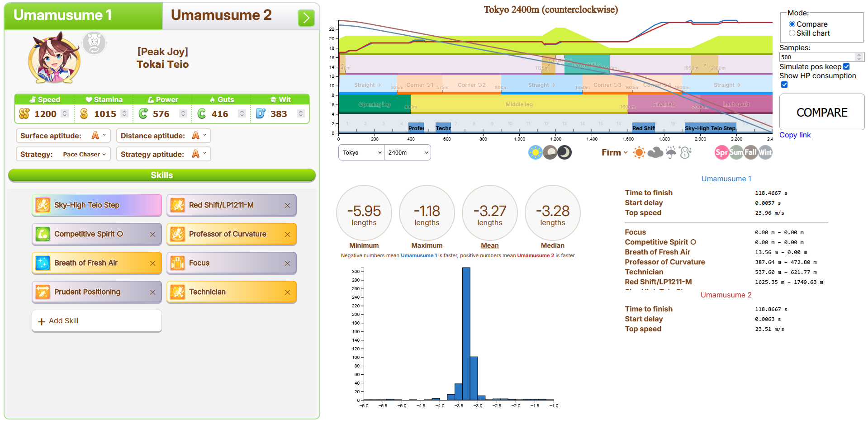The height and width of the screenshot is (424, 868).
Task: Select the Skill chart mode radio button
Action: pos(792,33)
